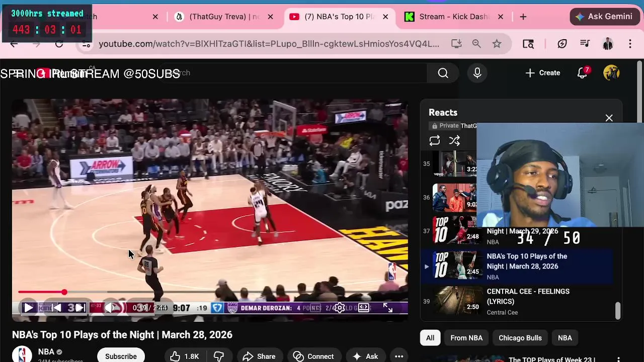Open media controls icon in toolbar
Image resolution: width=644 pixels, height=362 pixels.
585,44
